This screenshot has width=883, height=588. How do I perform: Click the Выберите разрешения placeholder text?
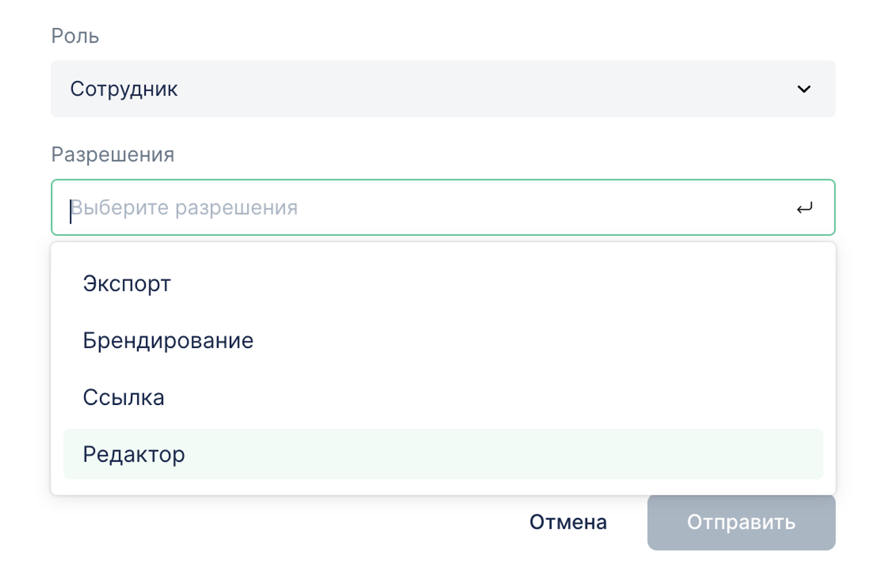185,208
